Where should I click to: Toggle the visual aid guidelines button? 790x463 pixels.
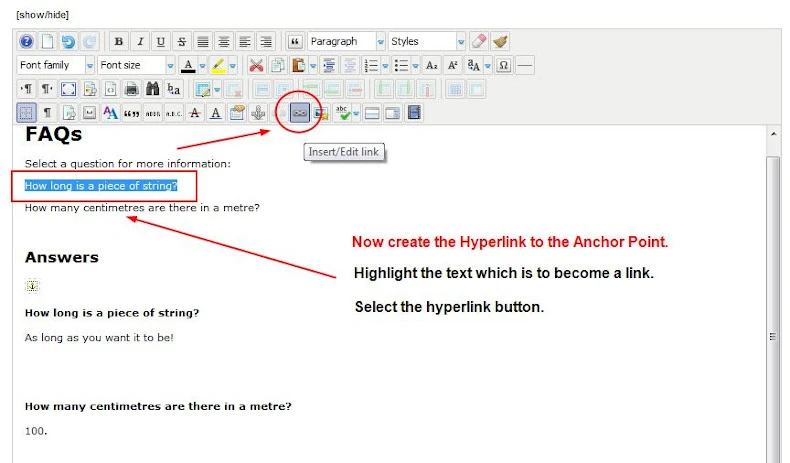coord(26,113)
